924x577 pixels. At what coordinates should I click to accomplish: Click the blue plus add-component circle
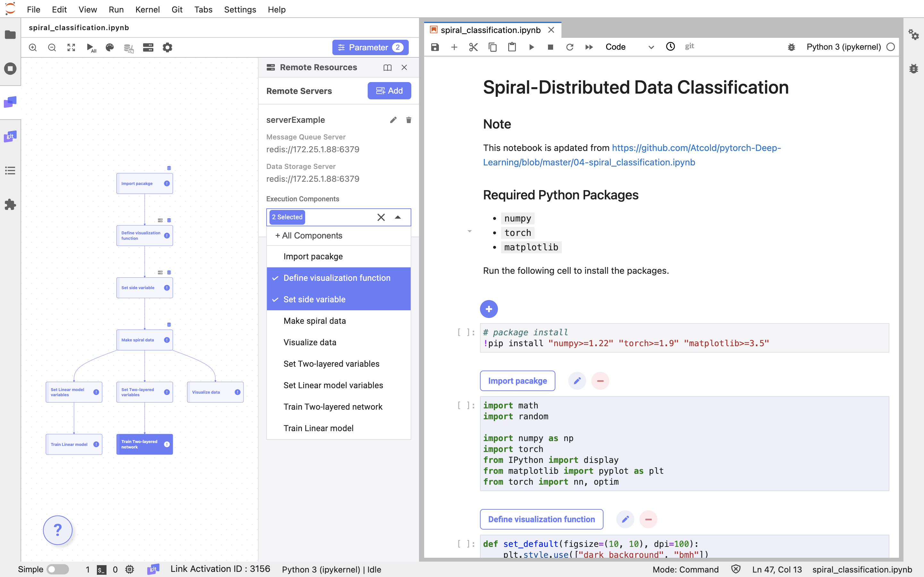point(489,309)
